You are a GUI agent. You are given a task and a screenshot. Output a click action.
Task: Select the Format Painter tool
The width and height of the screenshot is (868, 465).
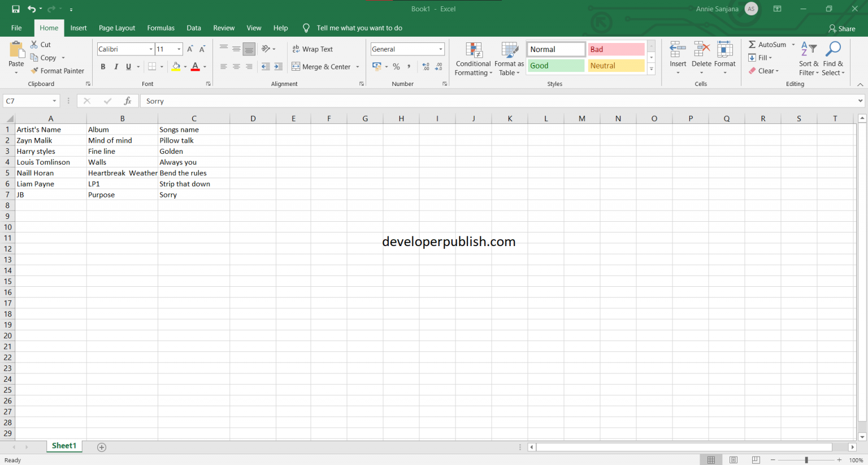[x=58, y=70]
